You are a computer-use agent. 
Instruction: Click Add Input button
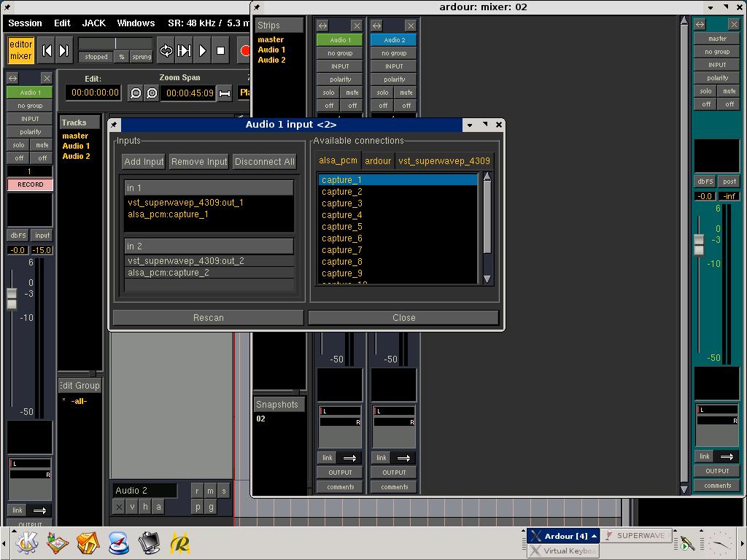144,162
